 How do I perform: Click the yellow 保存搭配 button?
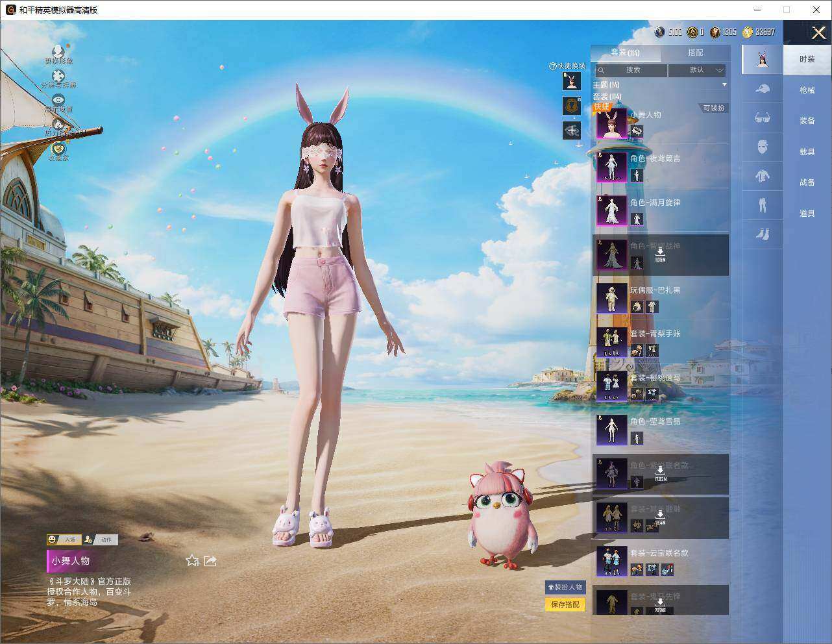tap(565, 604)
